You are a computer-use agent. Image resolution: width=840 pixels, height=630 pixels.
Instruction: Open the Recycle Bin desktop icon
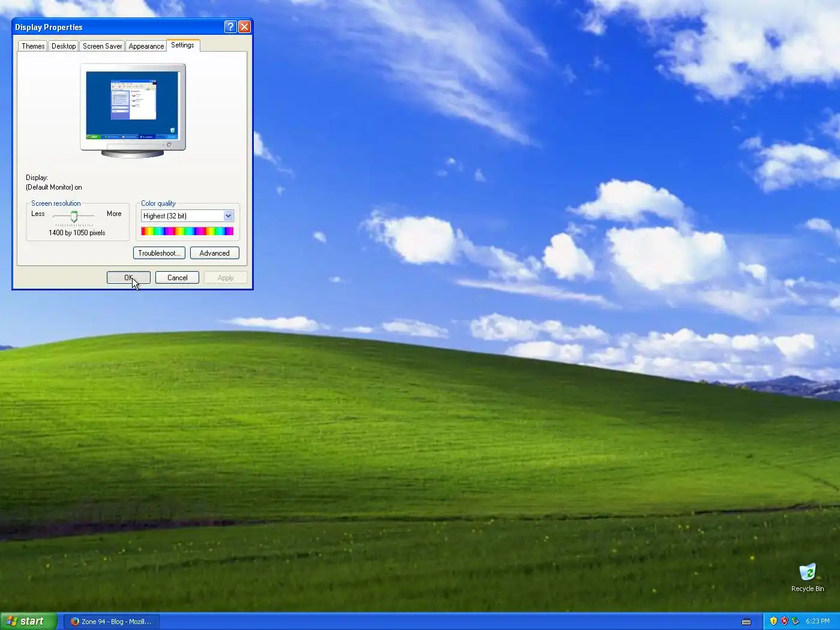(x=808, y=578)
